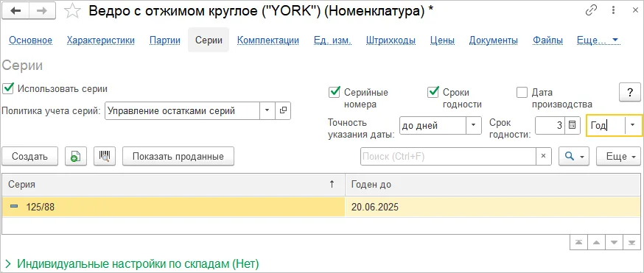Viewport: 644px width, 273px height.
Task: Move up one row arrow button
Action: (596, 242)
